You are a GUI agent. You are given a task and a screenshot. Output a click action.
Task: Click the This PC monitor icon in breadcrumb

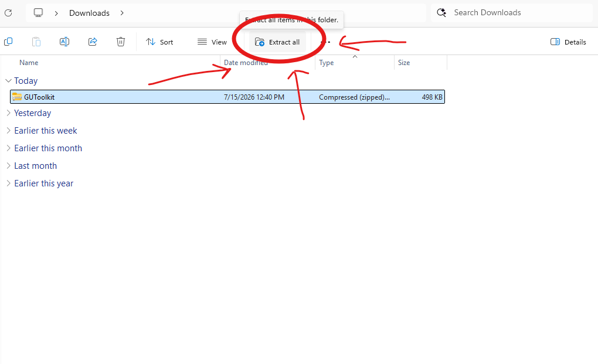[38, 13]
